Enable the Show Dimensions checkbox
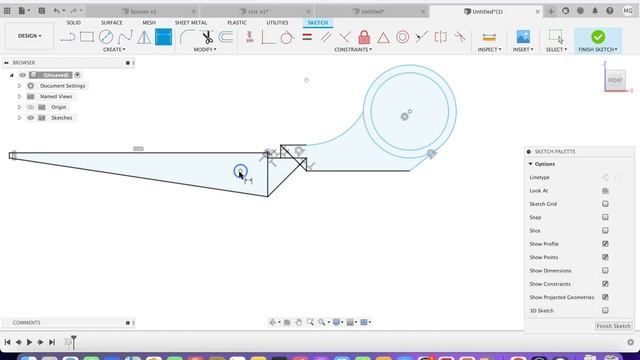Viewport: 640px width, 360px height. pos(605,271)
